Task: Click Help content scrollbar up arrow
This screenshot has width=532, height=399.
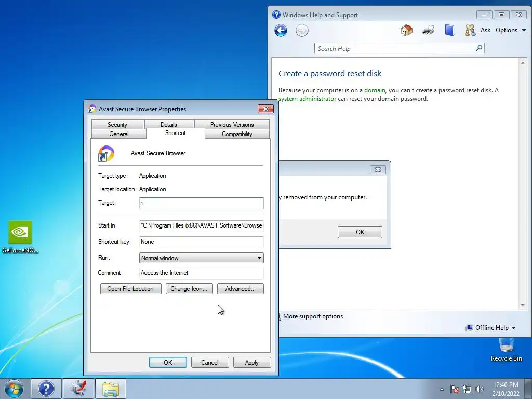Action: click(523, 62)
